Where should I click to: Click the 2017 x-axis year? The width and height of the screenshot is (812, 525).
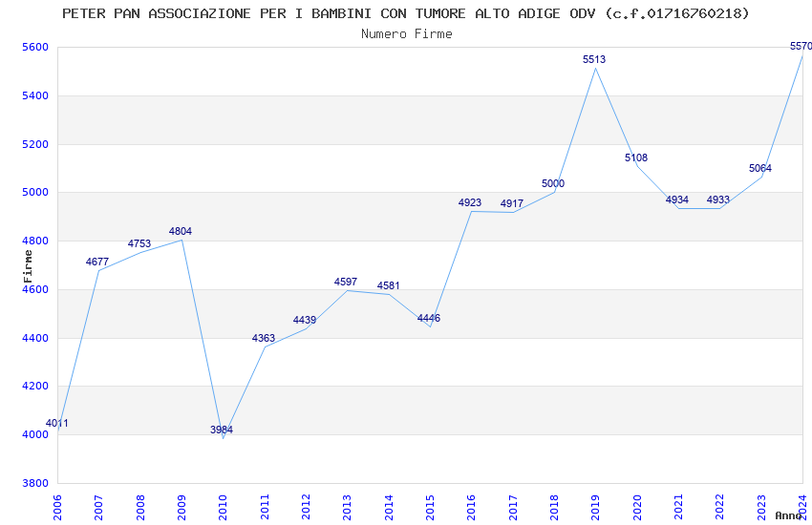[513, 508]
